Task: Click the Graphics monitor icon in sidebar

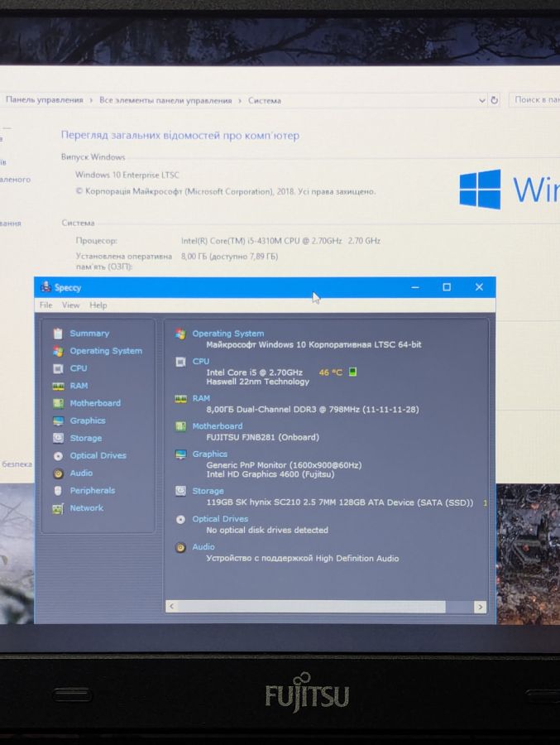Action: tap(58, 421)
